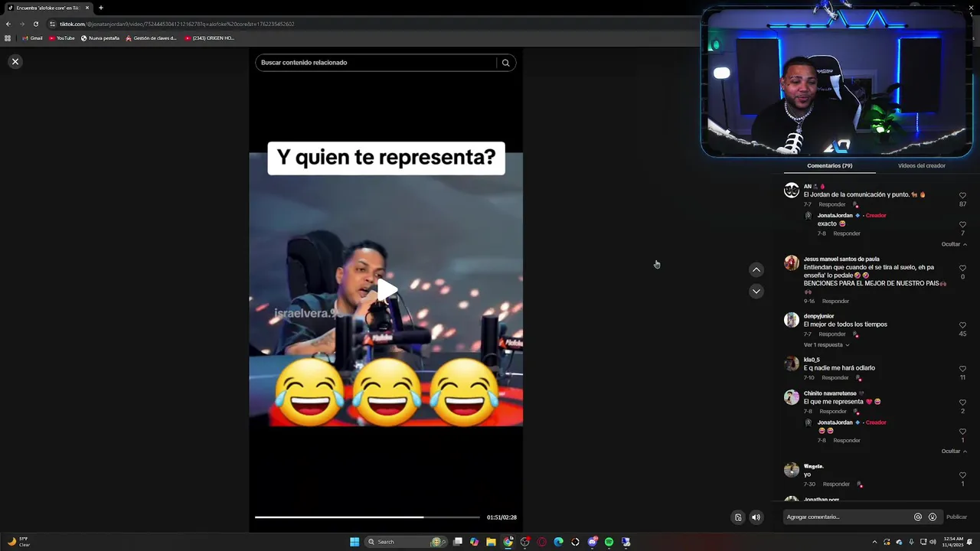Reply to Chinito navarretense's comment
The height and width of the screenshot is (551, 980).
tap(833, 411)
